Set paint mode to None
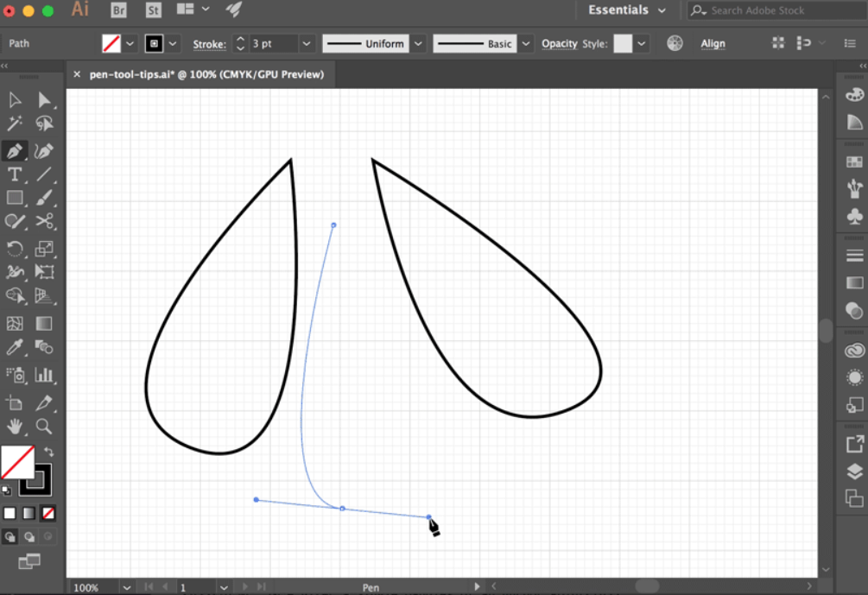The height and width of the screenshot is (595, 868). pyautogui.click(x=48, y=513)
